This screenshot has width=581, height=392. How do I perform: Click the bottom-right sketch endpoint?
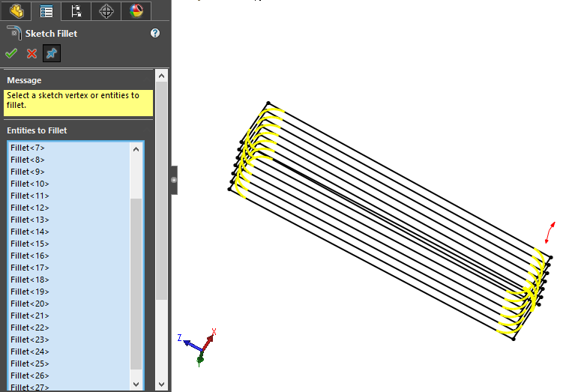click(514, 339)
